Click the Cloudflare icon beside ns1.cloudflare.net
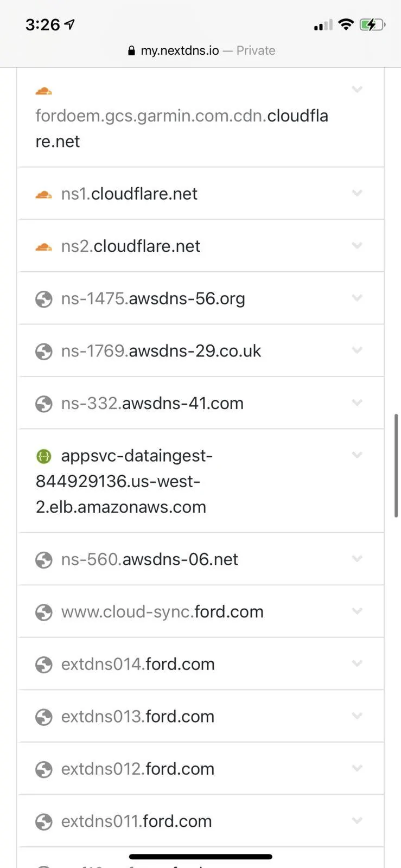 click(44, 194)
